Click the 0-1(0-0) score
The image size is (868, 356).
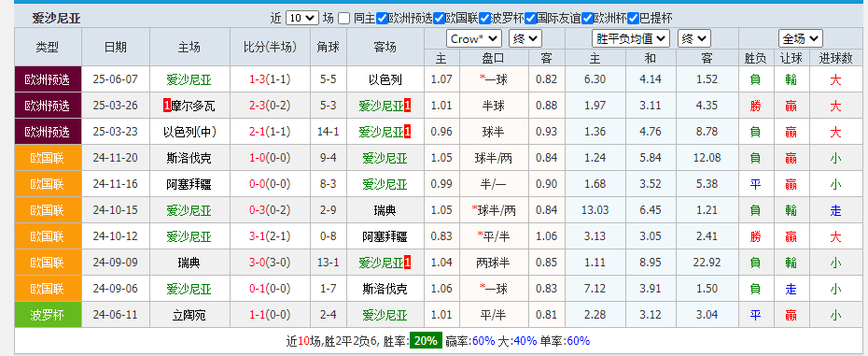[270, 289]
